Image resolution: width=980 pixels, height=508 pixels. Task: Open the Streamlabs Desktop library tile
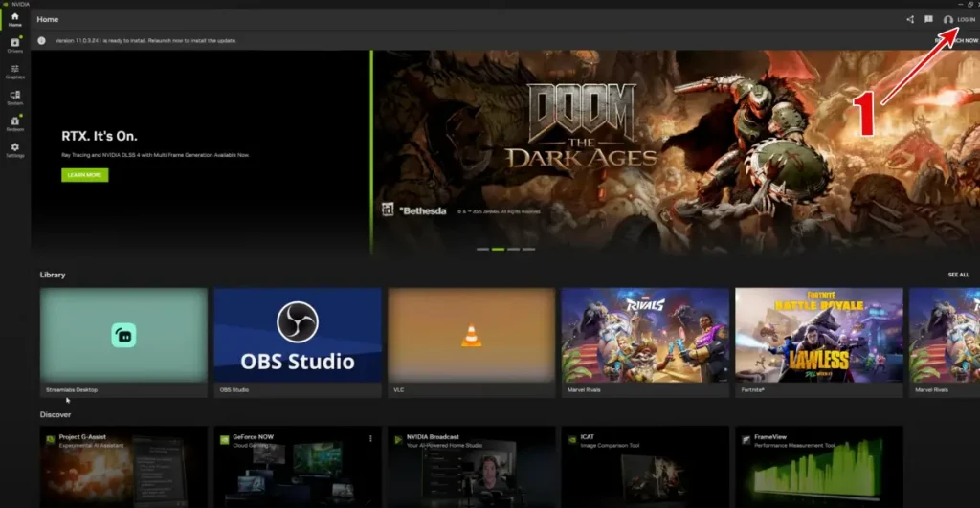123,342
